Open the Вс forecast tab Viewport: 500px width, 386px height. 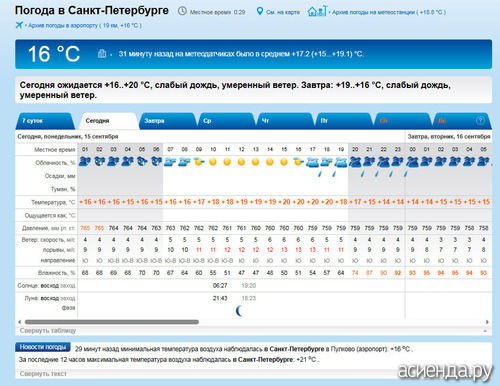(x=461, y=121)
